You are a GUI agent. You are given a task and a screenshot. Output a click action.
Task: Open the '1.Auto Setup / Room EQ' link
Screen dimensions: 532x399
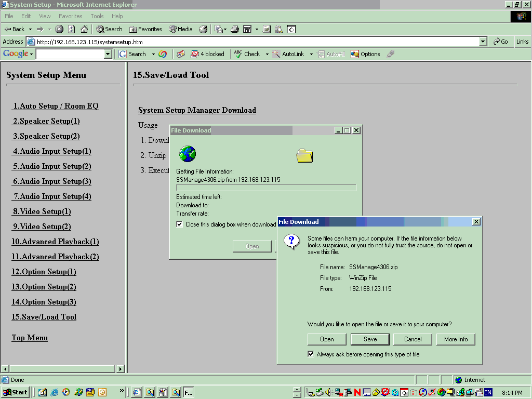click(56, 106)
